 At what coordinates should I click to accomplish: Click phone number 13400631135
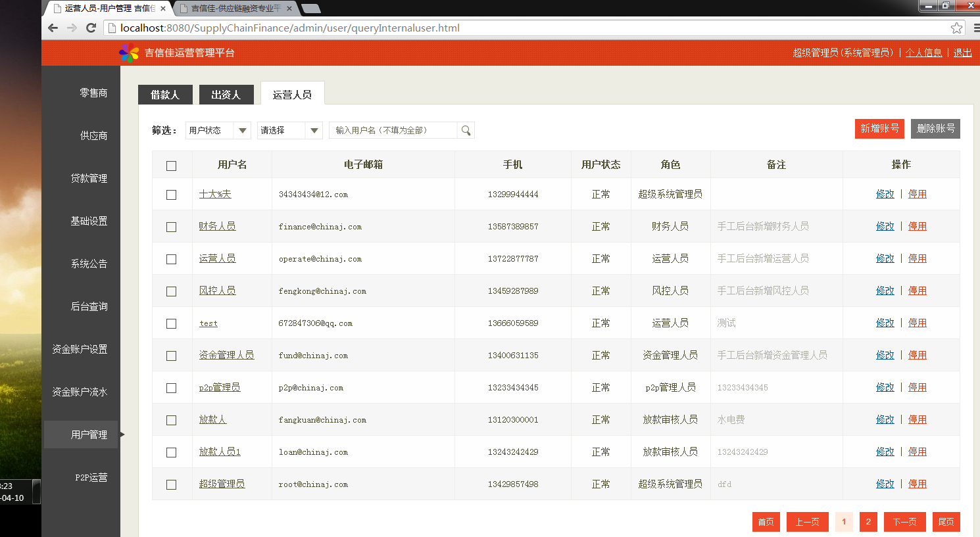(513, 356)
